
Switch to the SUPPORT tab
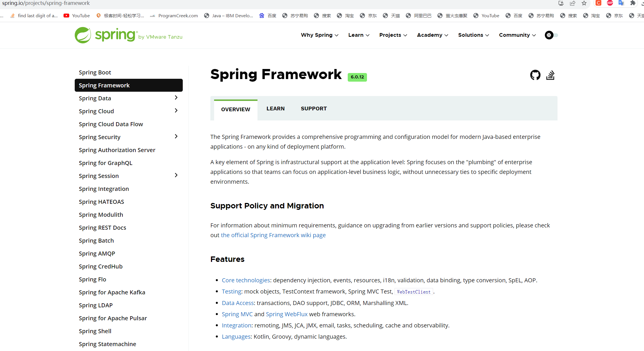click(x=314, y=109)
